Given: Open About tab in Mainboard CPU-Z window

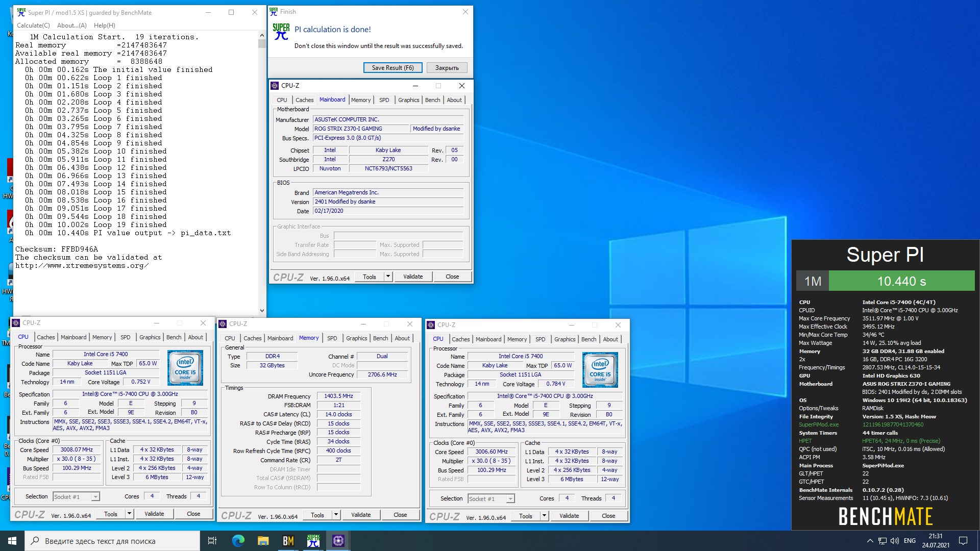Looking at the screenshot, I should 454,100.
